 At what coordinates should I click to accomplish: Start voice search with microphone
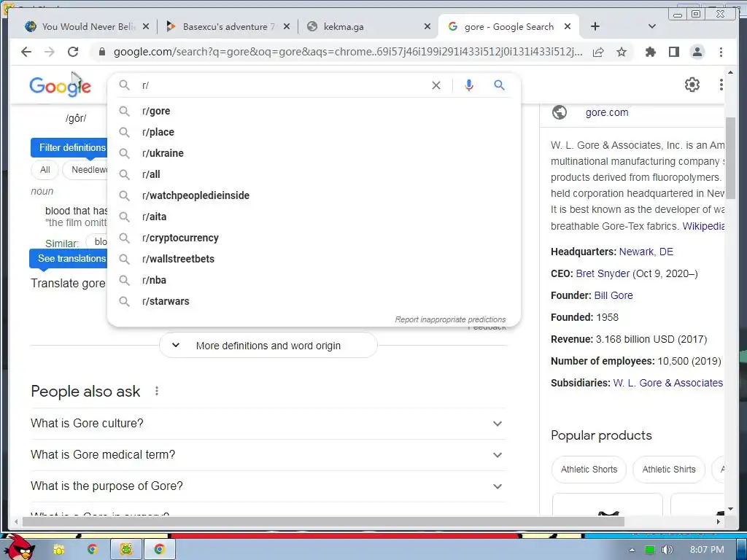(x=469, y=85)
